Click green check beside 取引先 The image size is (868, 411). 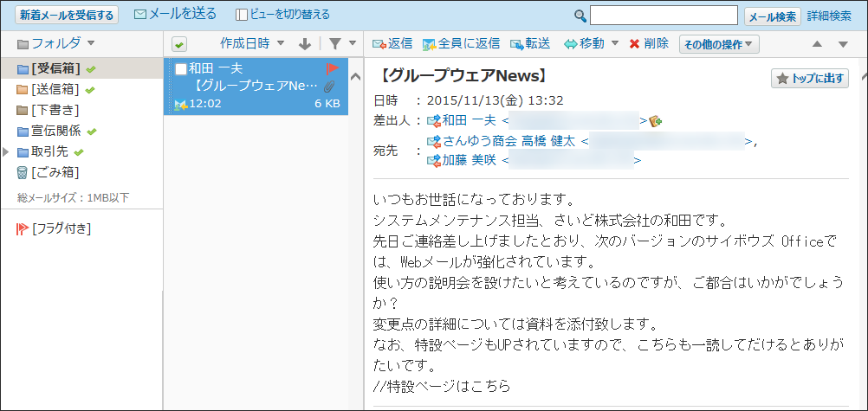click(x=79, y=152)
